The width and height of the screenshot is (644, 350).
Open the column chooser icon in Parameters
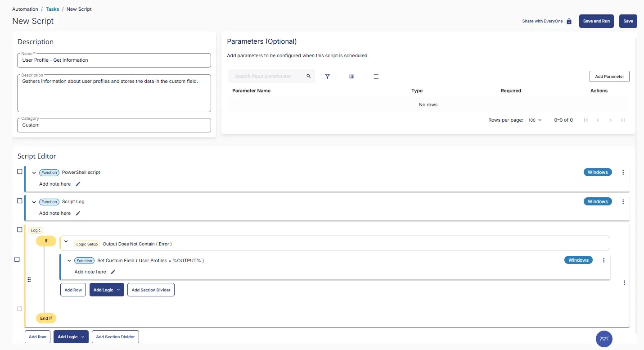point(352,77)
